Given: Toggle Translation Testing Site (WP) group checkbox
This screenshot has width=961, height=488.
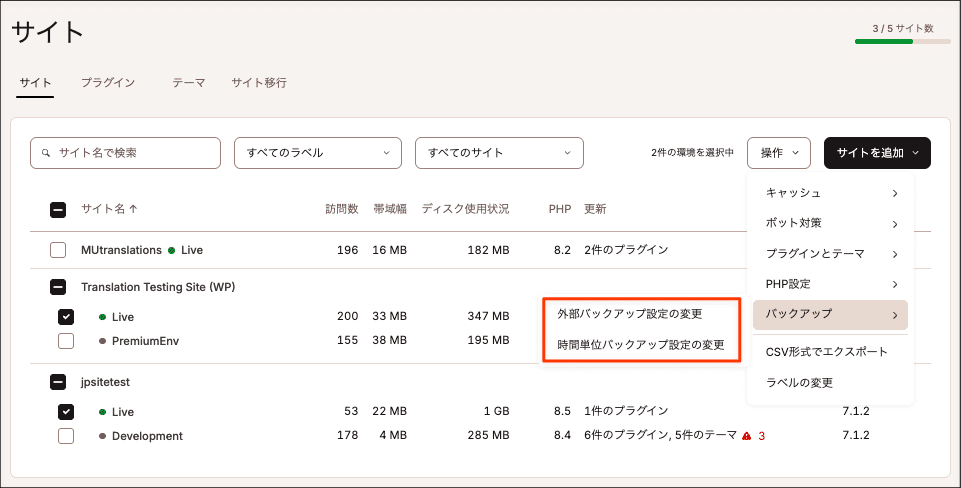Looking at the screenshot, I should [58, 287].
